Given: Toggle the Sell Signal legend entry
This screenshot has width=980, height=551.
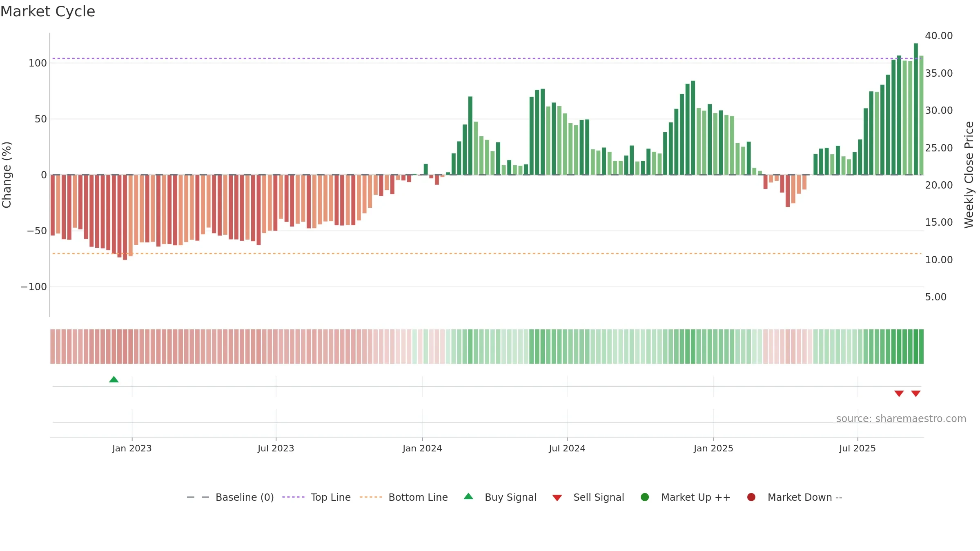Looking at the screenshot, I should [x=588, y=497].
